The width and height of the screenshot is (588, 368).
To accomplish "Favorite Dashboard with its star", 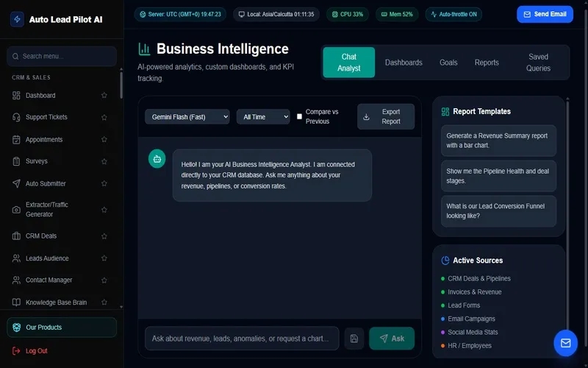I will pyautogui.click(x=104, y=96).
